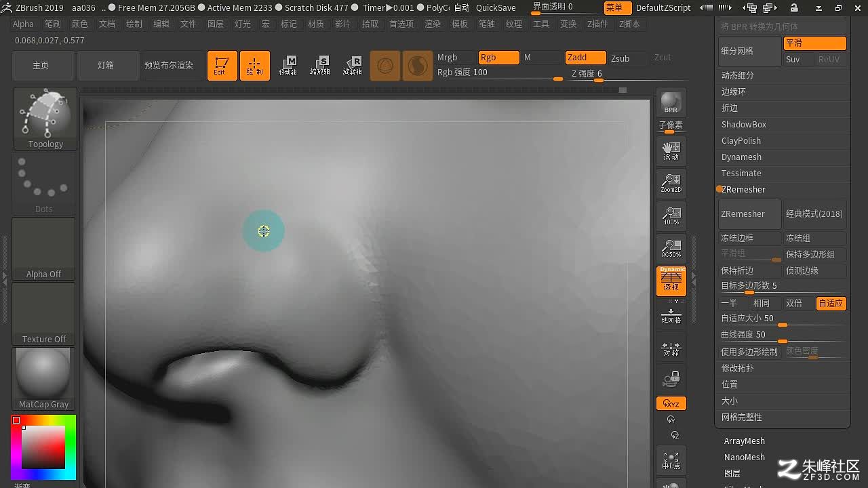Click the 预览布尔渲染 button

169,66
